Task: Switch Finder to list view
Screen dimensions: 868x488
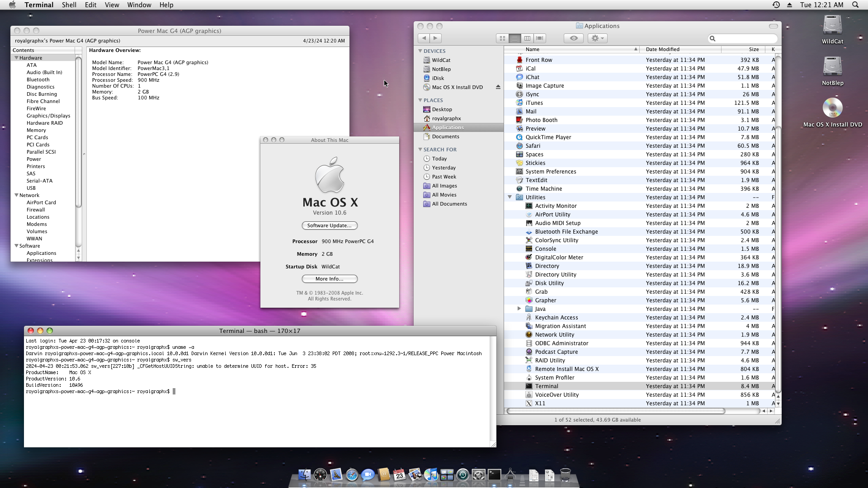Action: click(514, 38)
